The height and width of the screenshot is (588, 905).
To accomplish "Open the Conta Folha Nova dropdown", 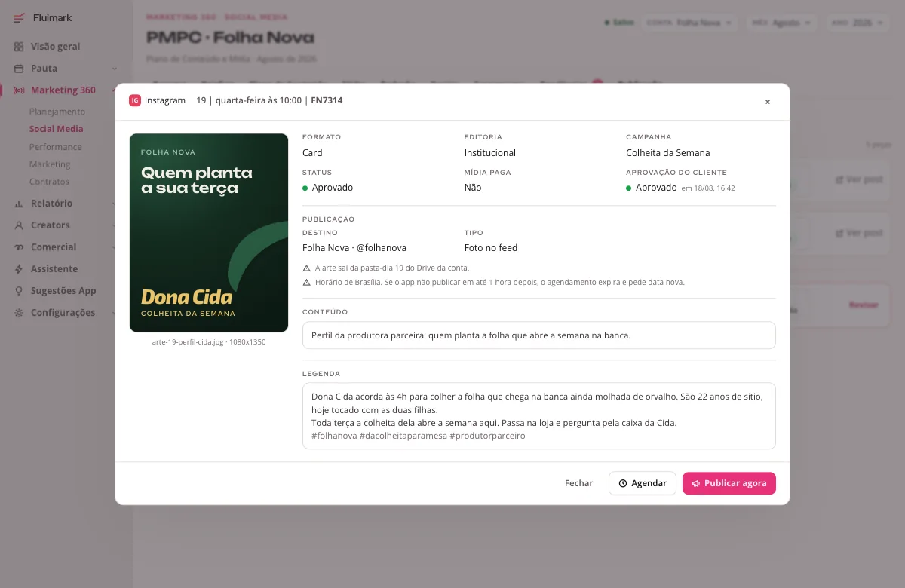I will coord(689,23).
